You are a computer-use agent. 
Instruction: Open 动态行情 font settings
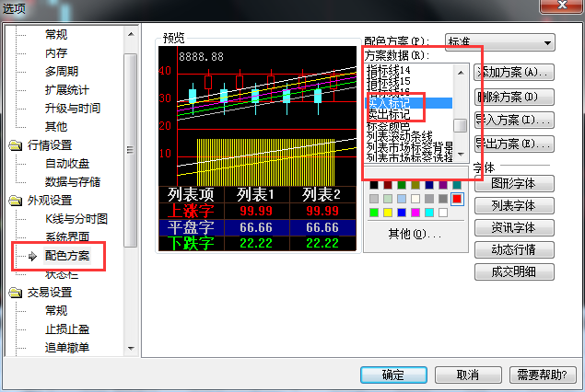(x=514, y=249)
